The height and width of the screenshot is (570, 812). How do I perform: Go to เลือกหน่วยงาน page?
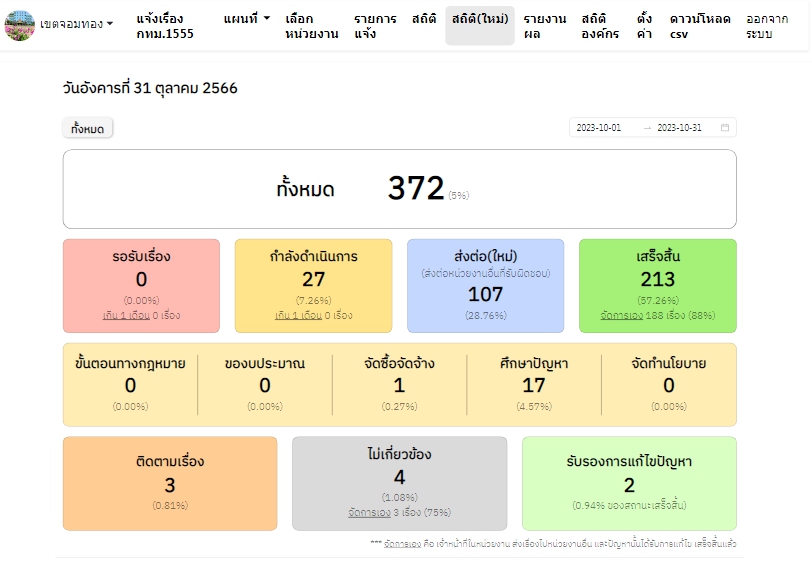[x=311, y=26]
